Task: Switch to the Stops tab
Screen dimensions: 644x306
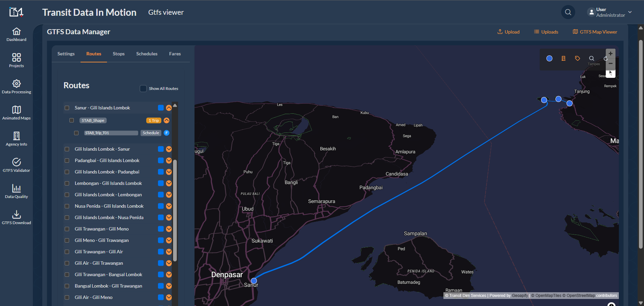Action: coord(118,54)
